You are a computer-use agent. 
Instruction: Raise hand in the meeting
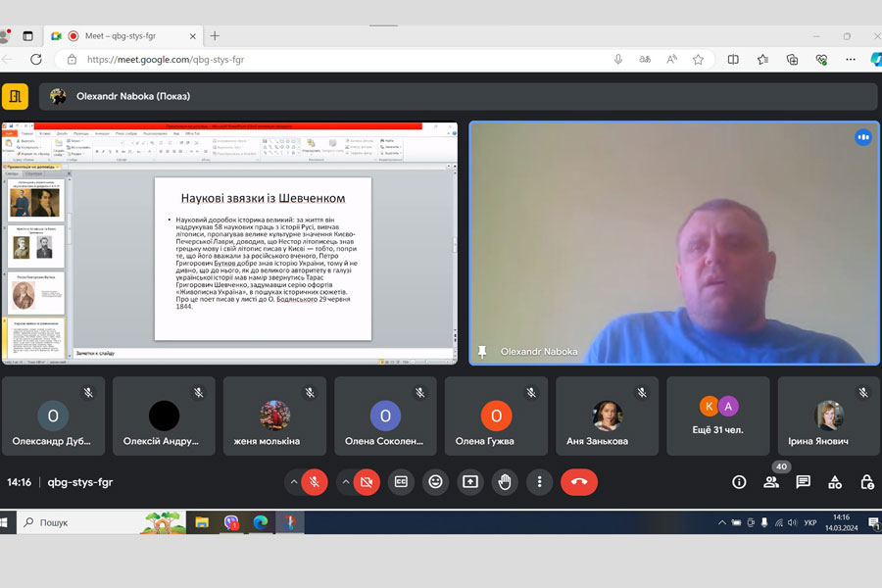[x=505, y=482]
